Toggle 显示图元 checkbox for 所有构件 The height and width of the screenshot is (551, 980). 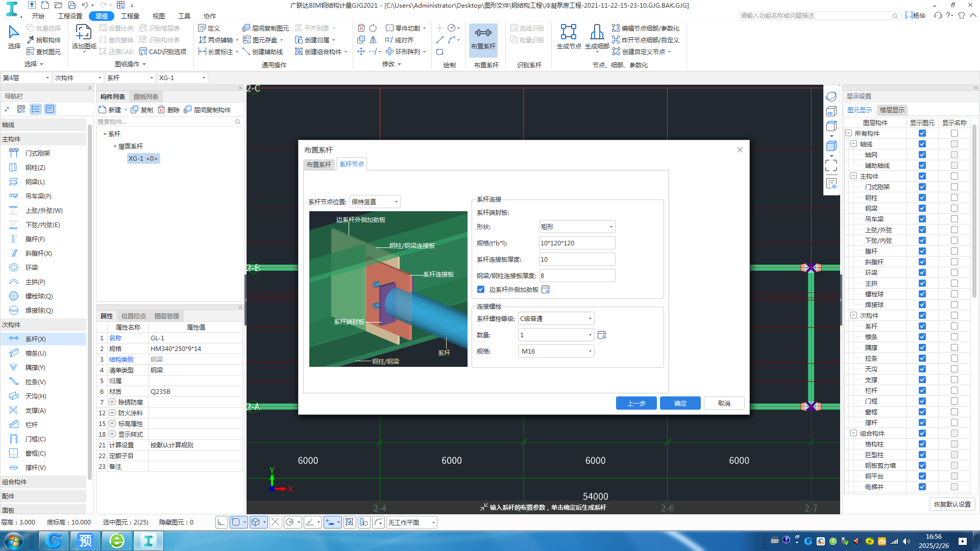[922, 134]
